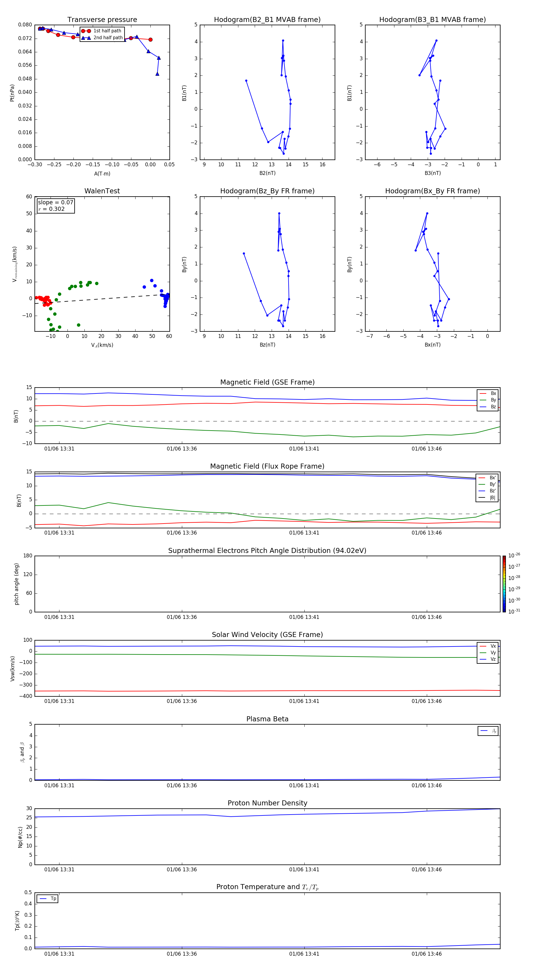The height and width of the screenshot is (980, 535).
Task: Click the 'Tp' legend in Proton Temperature panel
Action: pyautogui.click(x=48, y=899)
